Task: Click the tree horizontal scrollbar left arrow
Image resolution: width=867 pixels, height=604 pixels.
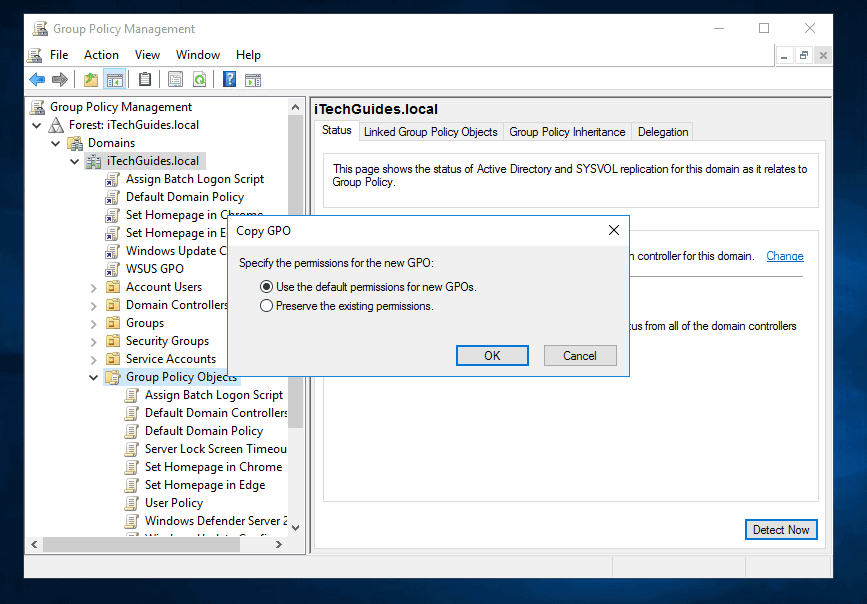Action: [34, 545]
